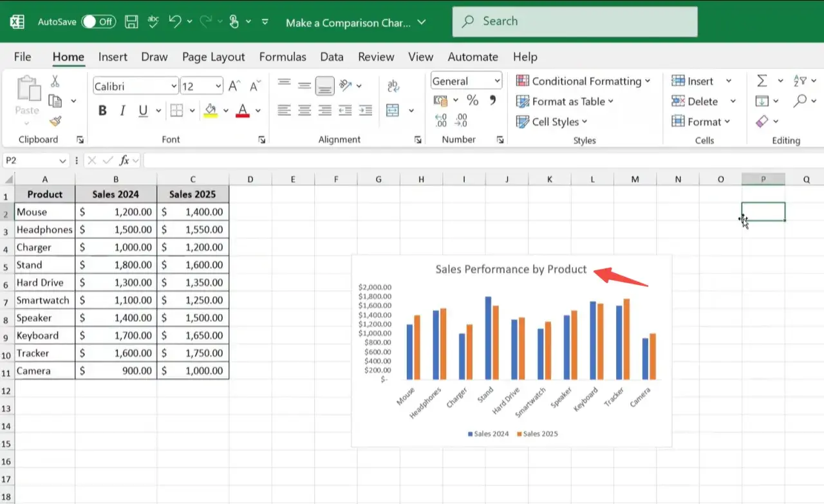This screenshot has width=824, height=504.
Task: Open the fill color dropdown arrow
Action: (225, 111)
